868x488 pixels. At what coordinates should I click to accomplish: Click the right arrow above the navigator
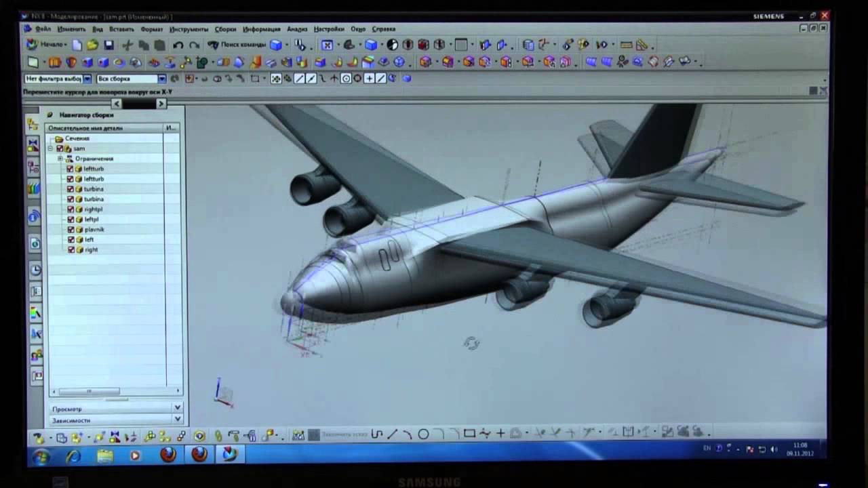coord(161,104)
